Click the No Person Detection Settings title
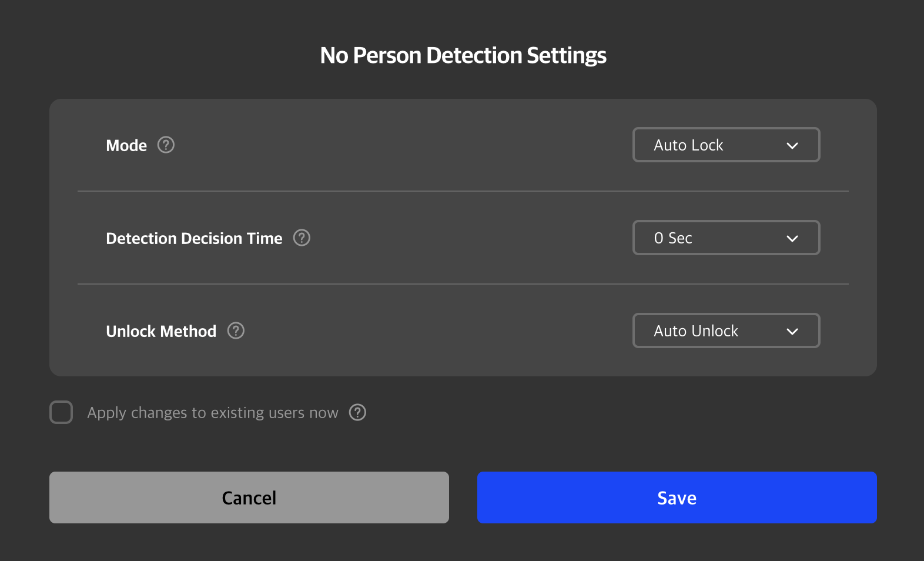Image resolution: width=924 pixels, height=561 pixels. coord(462,55)
